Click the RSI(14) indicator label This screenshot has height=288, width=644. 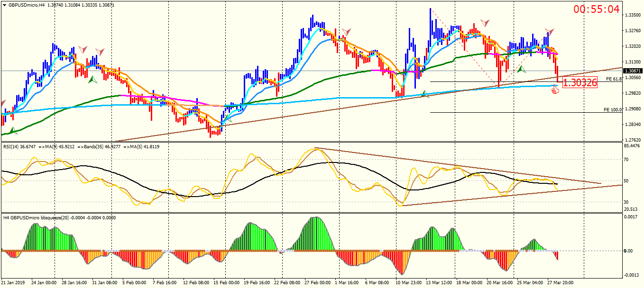[x=11, y=146]
